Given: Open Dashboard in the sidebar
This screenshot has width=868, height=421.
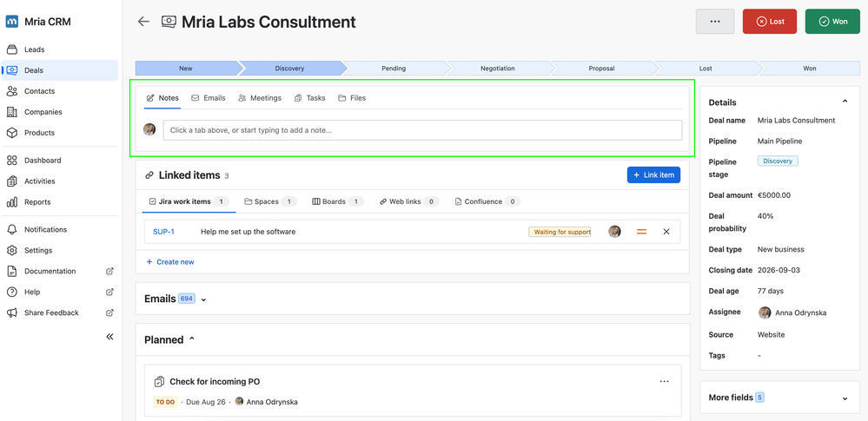Looking at the screenshot, I should click(60, 161).
